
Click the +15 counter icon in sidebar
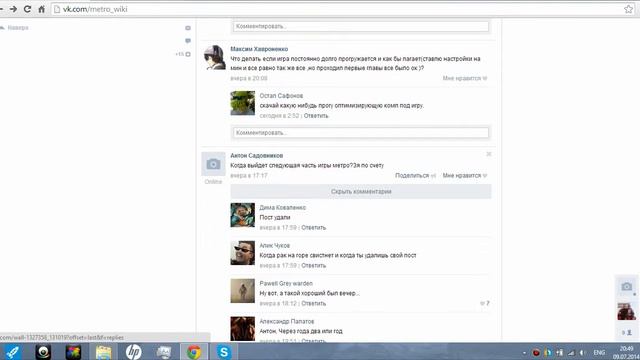183,54
